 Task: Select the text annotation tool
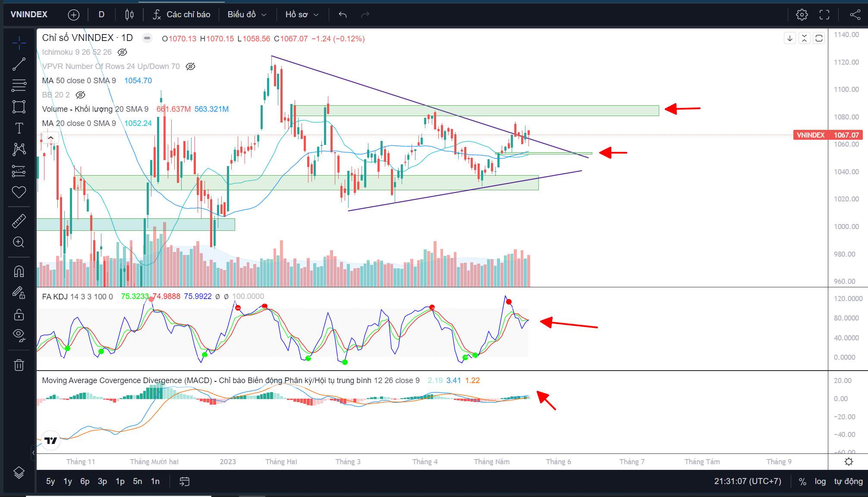point(19,128)
